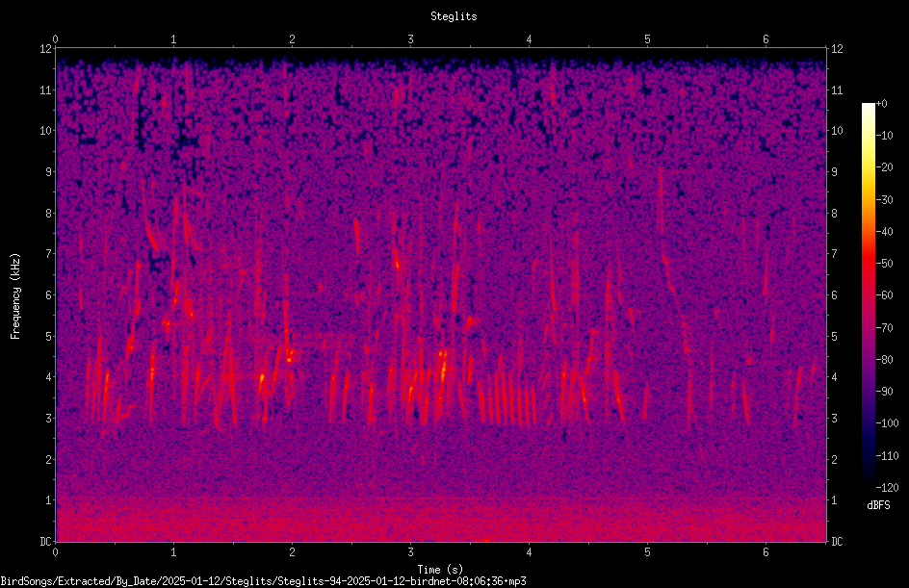Viewport: 909px width, 588px height.
Task: Click the -120 bottom of the color scale
Action: (887, 488)
